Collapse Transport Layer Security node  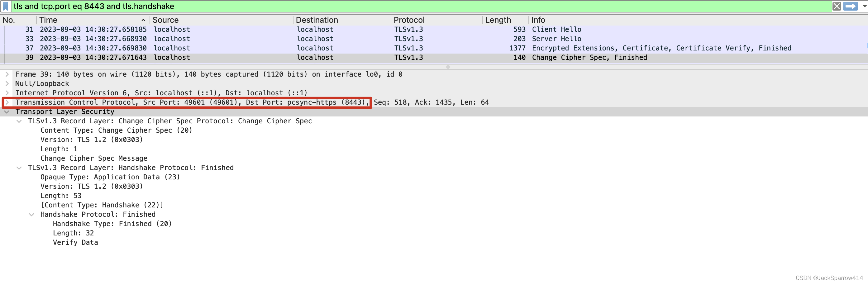7,112
